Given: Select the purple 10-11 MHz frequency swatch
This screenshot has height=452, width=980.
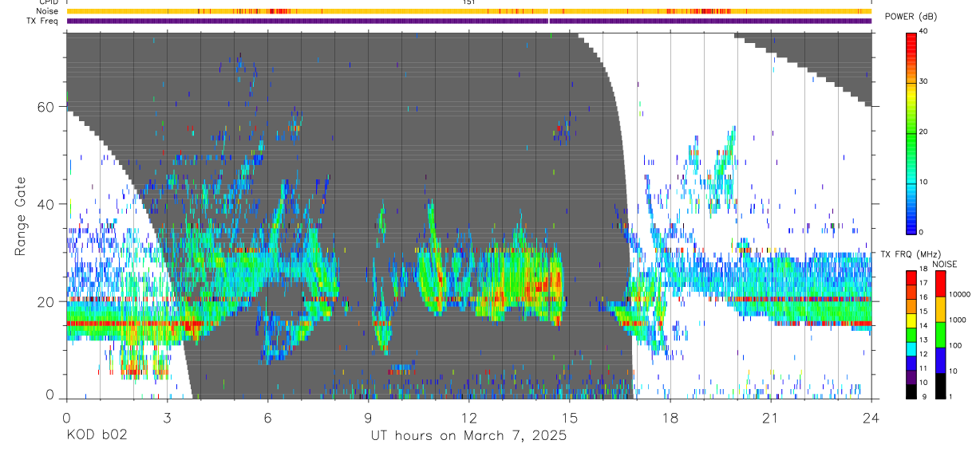Looking at the screenshot, I should 912,377.
